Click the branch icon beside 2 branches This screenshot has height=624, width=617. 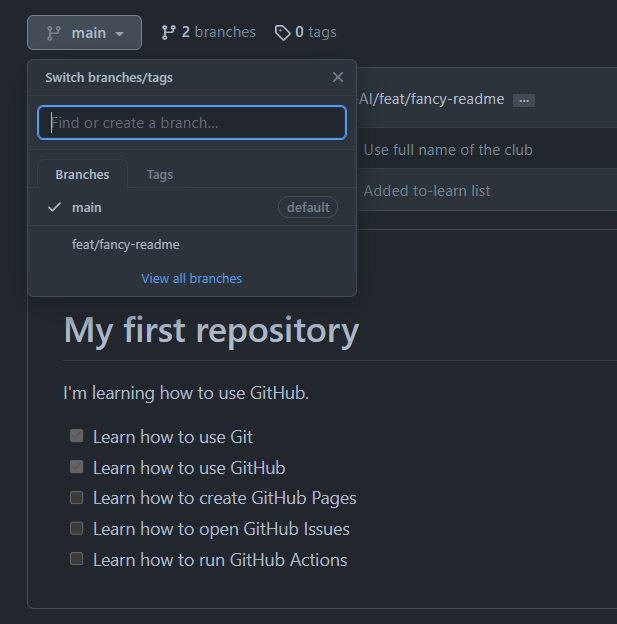pyautogui.click(x=168, y=33)
